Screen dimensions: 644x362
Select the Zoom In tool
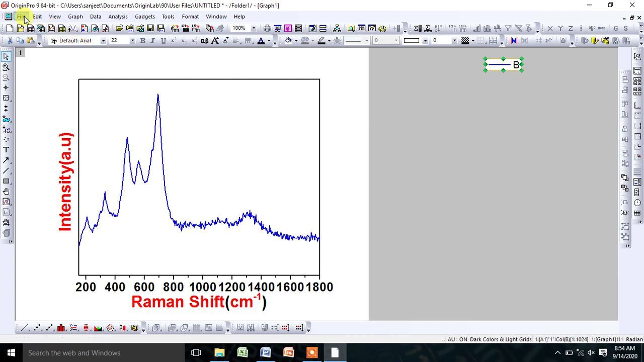tap(6, 67)
